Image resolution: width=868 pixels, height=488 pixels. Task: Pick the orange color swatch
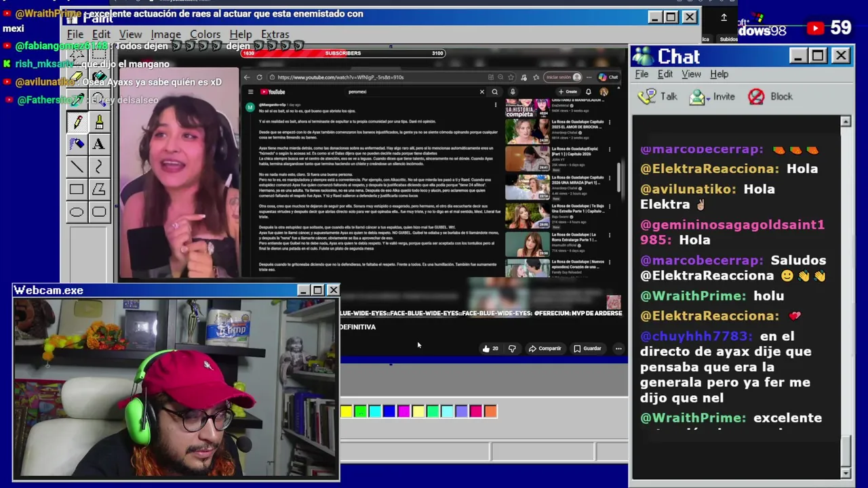490,411
